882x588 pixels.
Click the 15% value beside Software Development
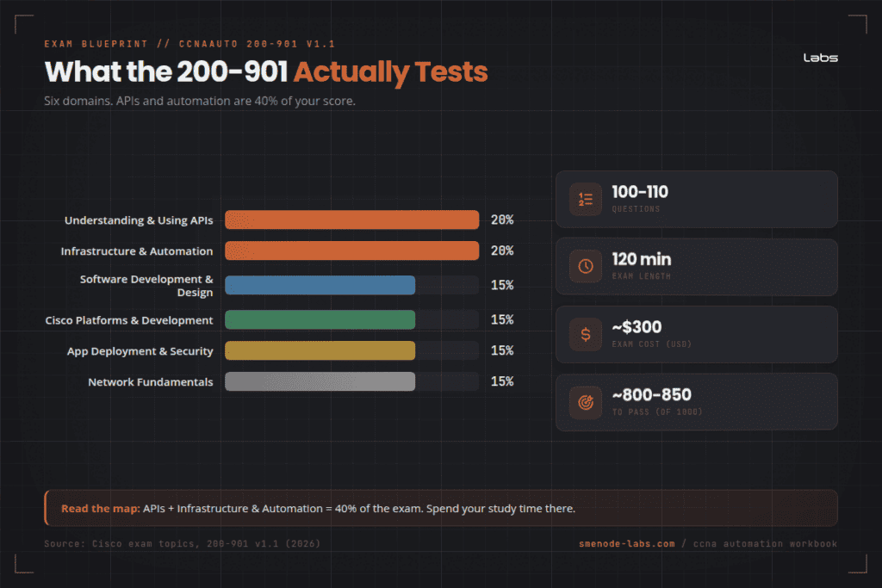tap(502, 285)
